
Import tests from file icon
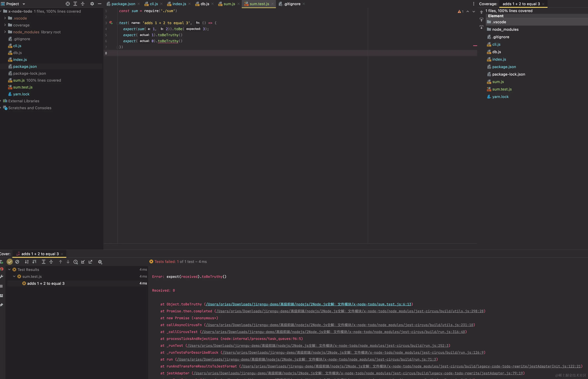click(83, 262)
